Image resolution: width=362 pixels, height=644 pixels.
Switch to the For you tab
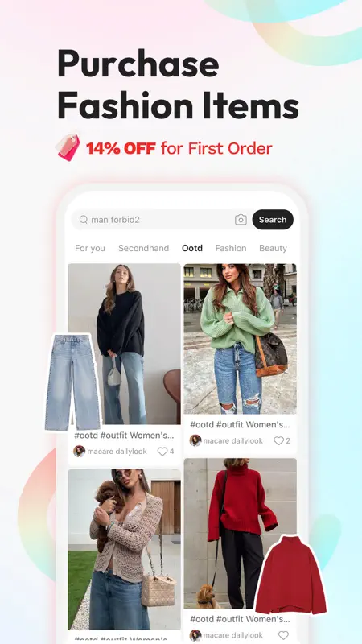pyautogui.click(x=90, y=248)
